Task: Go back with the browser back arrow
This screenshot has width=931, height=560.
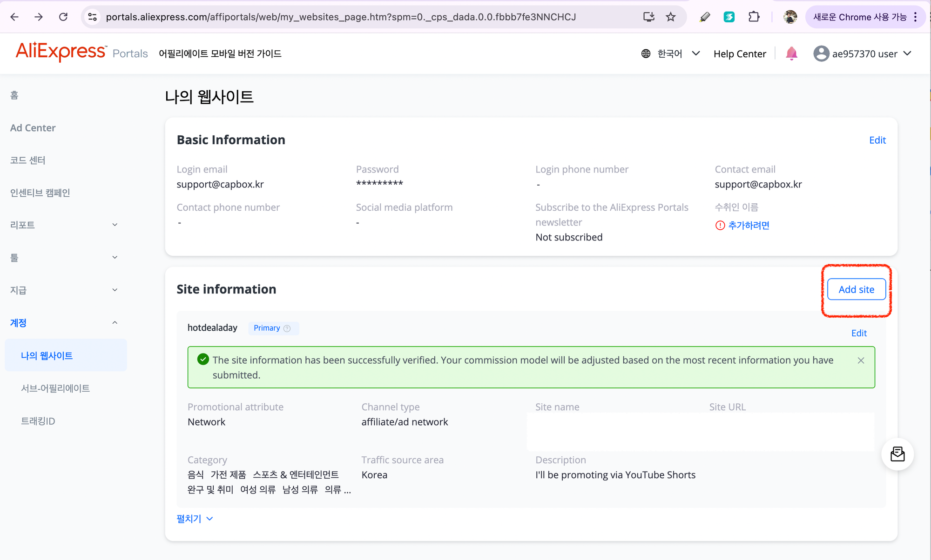Action: 14,17
